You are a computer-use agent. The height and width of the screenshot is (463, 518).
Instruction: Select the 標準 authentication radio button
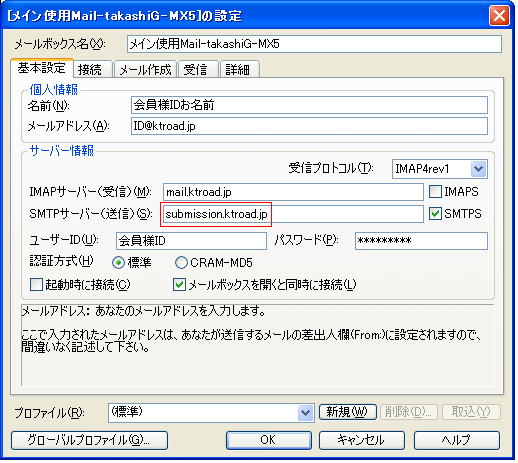[118, 263]
